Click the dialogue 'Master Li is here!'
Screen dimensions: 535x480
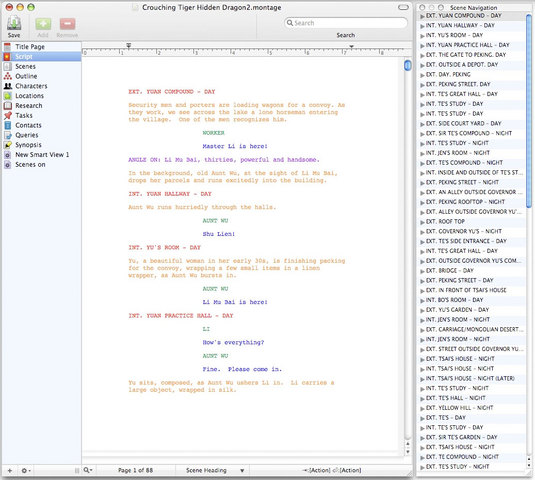click(x=235, y=146)
